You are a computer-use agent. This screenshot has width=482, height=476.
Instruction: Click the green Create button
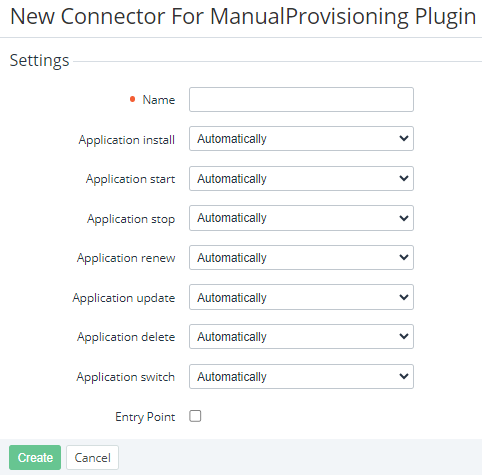pos(35,457)
